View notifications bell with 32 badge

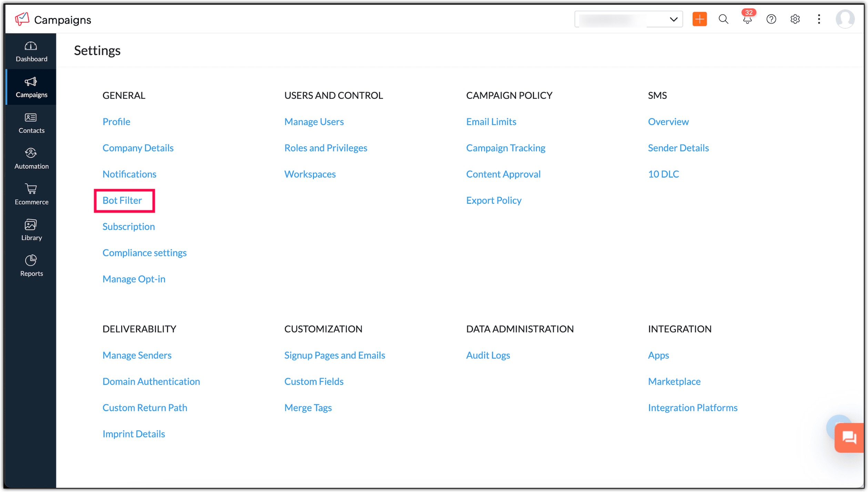pyautogui.click(x=747, y=19)
